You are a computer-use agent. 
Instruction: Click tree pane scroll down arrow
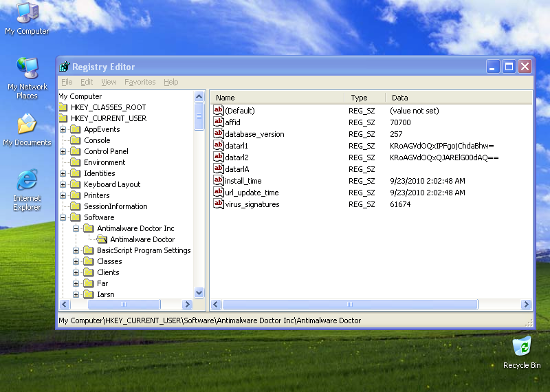pyautogui.click(x=199, y=292)
